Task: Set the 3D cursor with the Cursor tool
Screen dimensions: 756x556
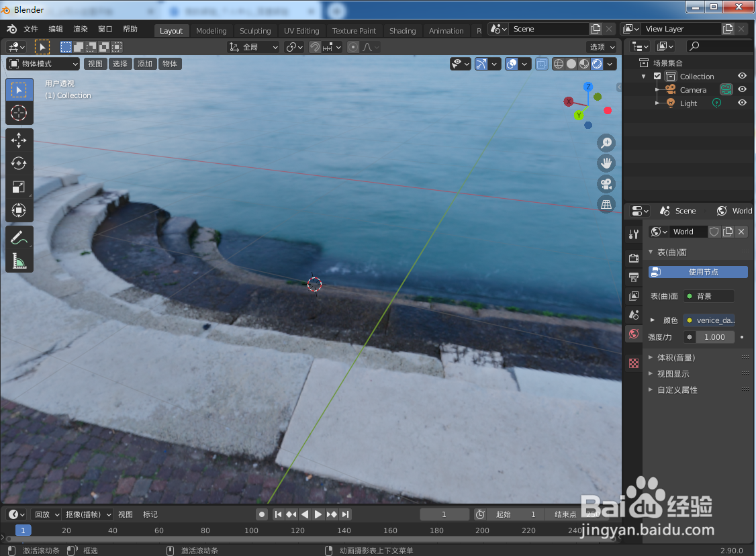Action: point(19,113)
